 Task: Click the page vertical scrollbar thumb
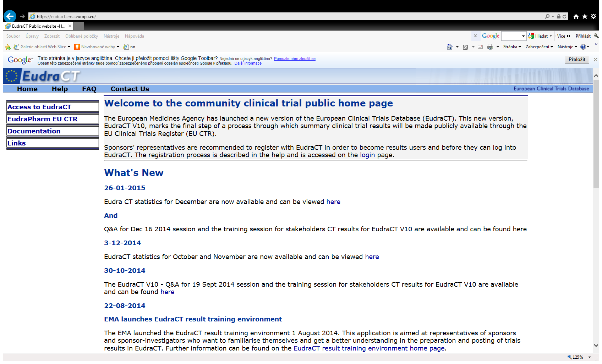596,134
